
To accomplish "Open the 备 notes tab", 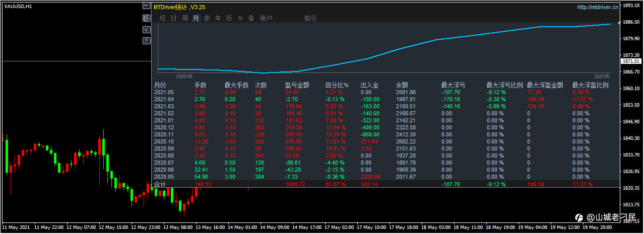I will tap(251, 18).
